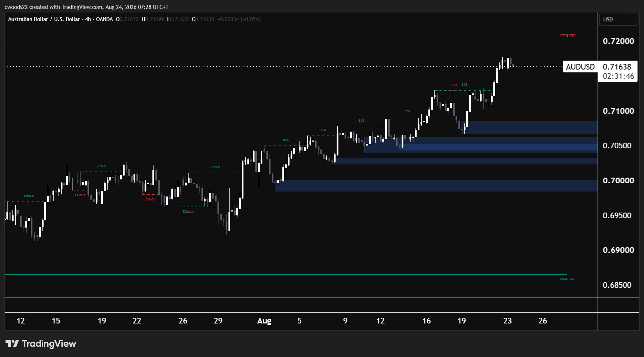This screenshot has width=644, height=357.
Task: Click the 0.72000 price axis label
Action: tap(618, 41)
